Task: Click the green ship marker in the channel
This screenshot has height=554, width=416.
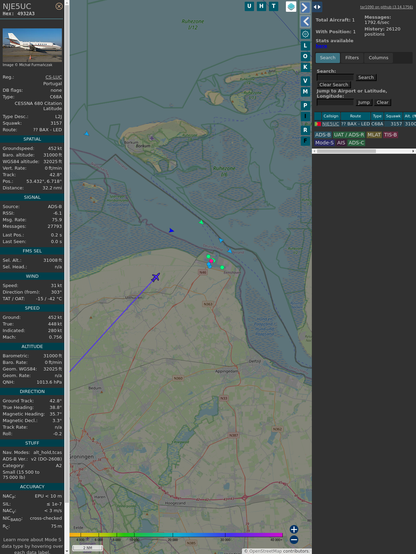Action: (201, 222)
